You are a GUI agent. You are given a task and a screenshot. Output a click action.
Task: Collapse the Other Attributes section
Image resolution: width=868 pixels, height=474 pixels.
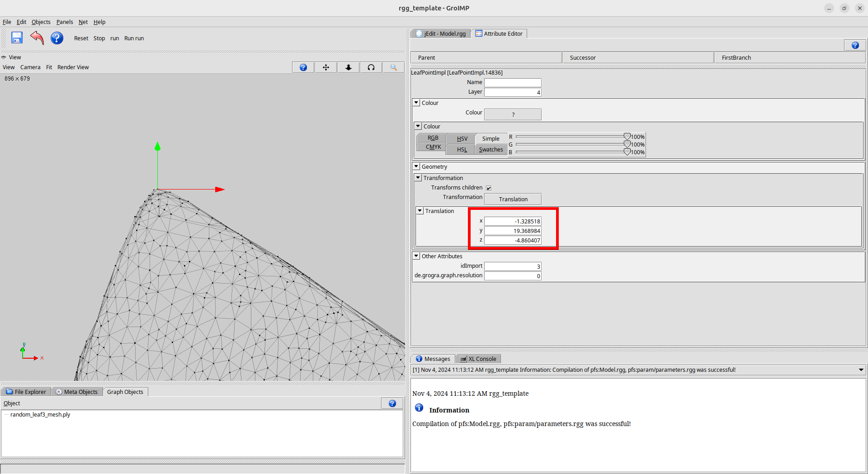(x=416, y=256)
